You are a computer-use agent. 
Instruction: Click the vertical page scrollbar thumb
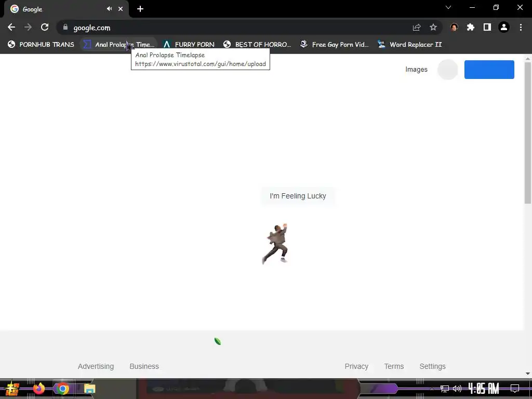[x=528, y=132]
